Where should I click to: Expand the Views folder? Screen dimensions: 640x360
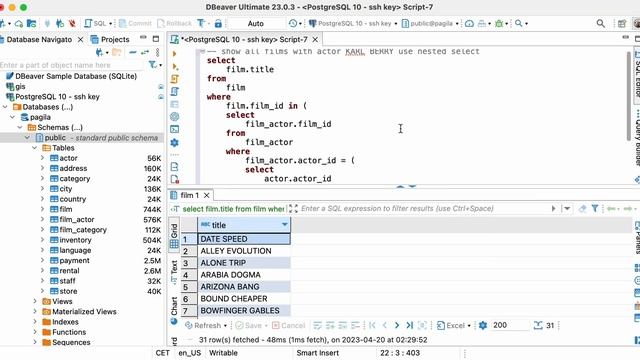coord(35,301)
